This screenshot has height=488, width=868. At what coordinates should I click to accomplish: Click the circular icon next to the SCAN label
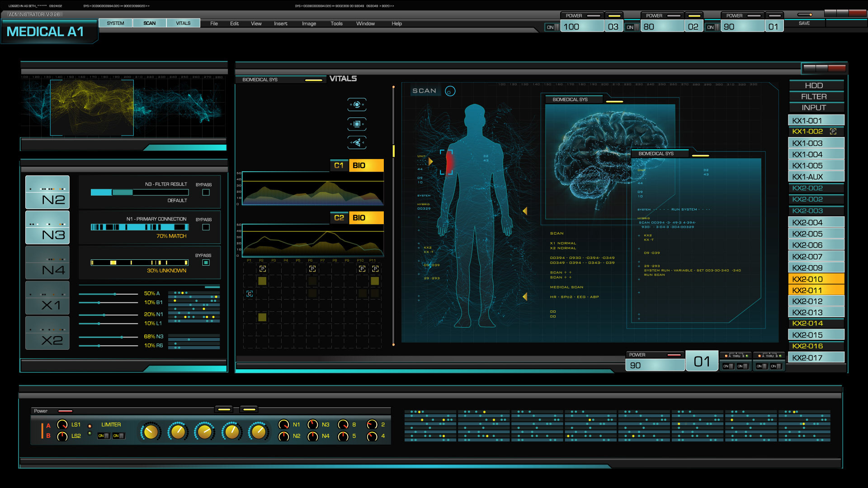pos(450,91)
